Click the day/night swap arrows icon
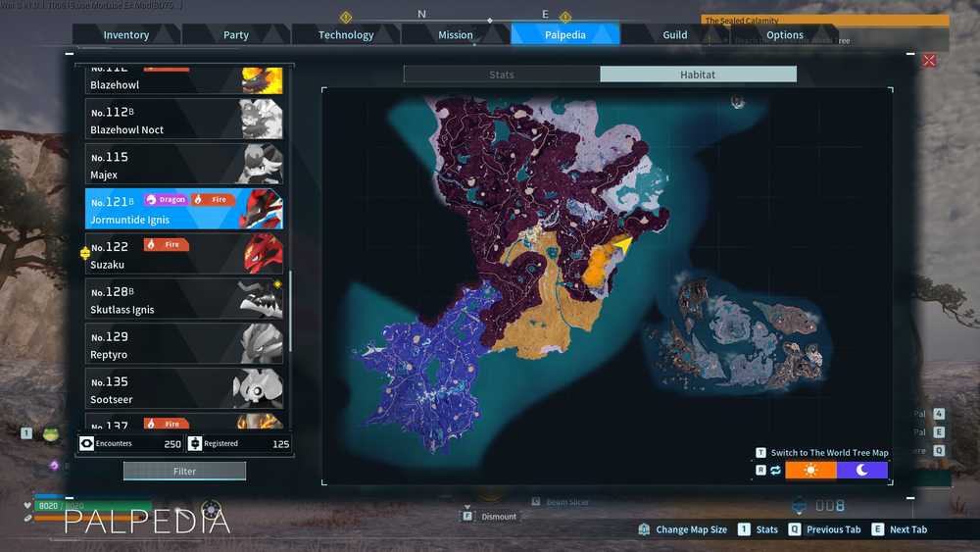Screen dimensions: 980x552 point(775,470)
